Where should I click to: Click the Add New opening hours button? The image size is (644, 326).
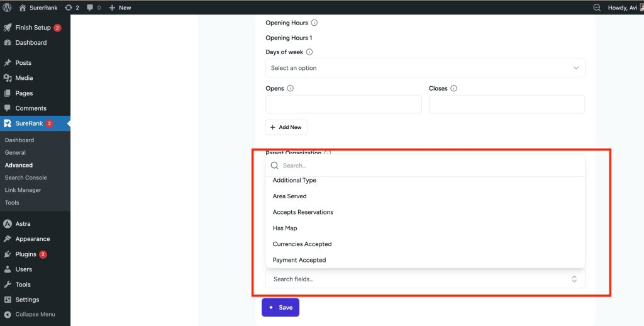(286, 127)
